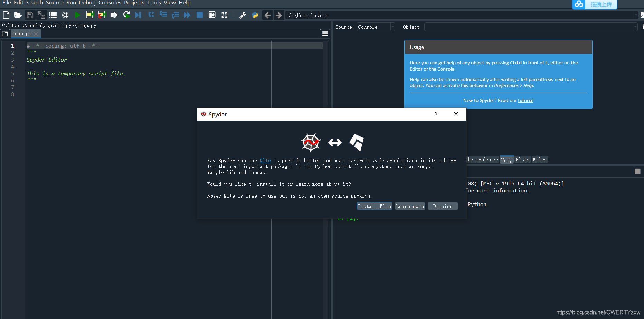Viewport: 644px width, 319px height.
Task: Run current cell toolbar icon
Action: (x=89, y=15)
